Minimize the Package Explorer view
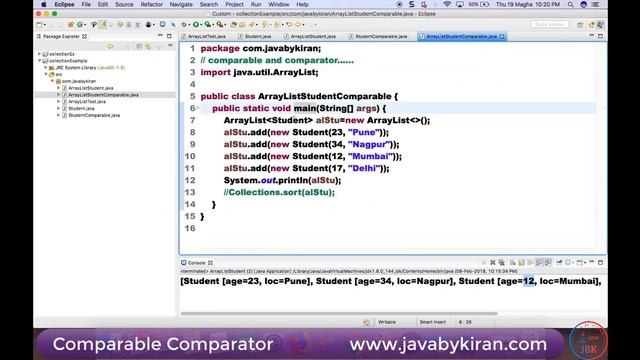640x360 pixels. point(160,36)
